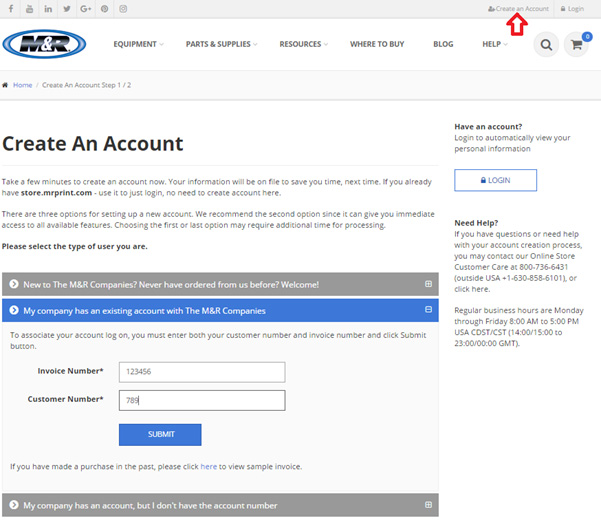This screenshot has width=601, height=527.
Task: Open the LinkedIn social icon
Action: pyautogui.click(x=48, y=8)
